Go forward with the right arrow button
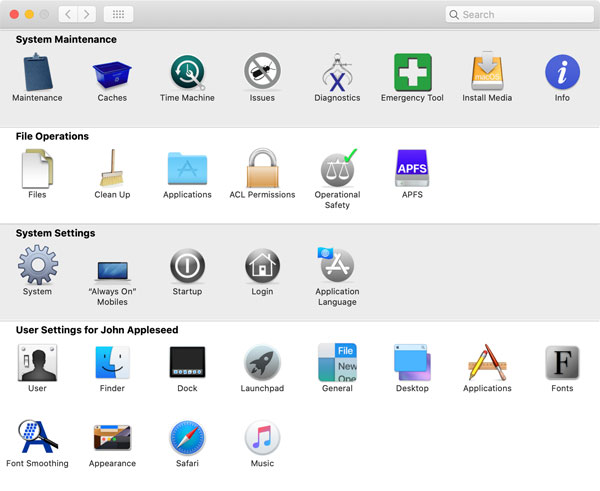Screen dimensions: 600x491 coord(87,15)
